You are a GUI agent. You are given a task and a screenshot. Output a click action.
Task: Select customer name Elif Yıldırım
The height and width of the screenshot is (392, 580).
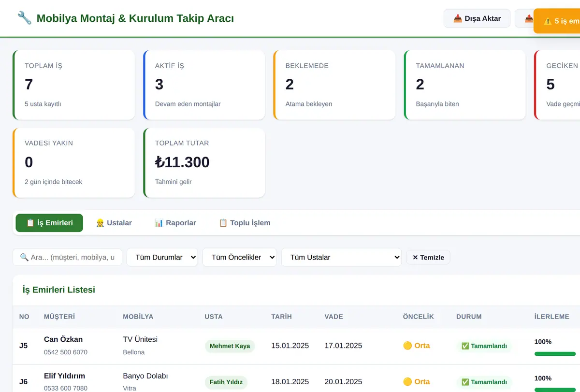(64, 376)
